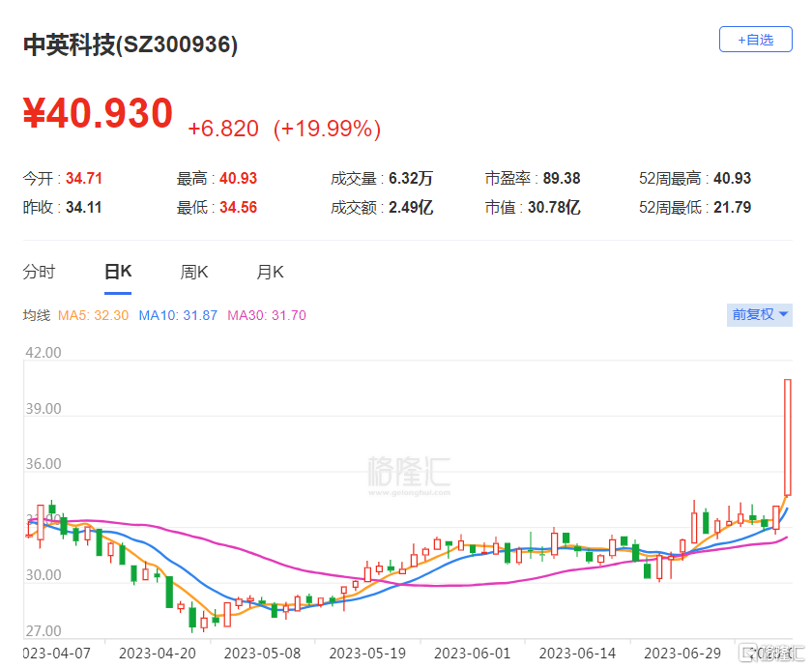Click the 39.00 y-axis price label
The width and height of the screenshot is (812, 669).
coord(43,409)
